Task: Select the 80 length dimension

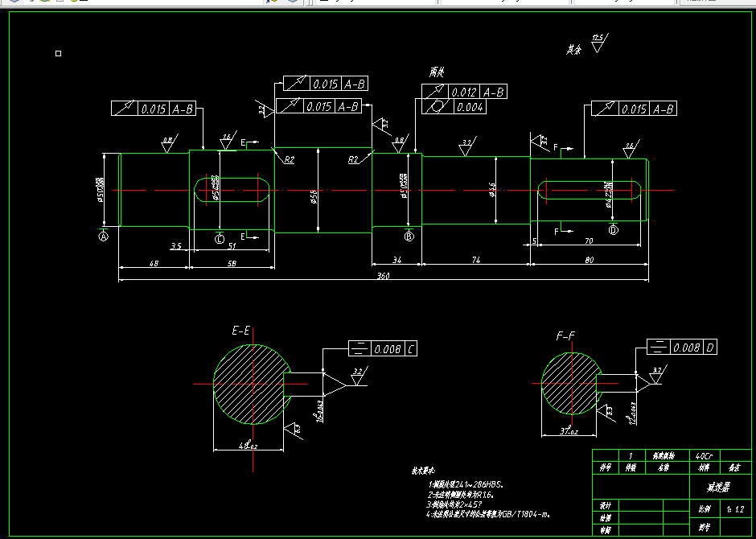Action: (589, 259)
